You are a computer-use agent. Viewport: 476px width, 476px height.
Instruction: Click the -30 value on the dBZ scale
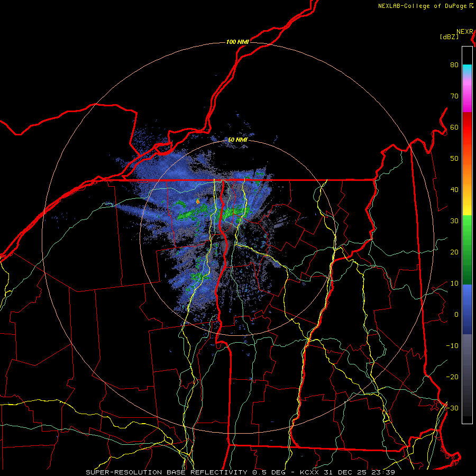click(x=452, y=408)
